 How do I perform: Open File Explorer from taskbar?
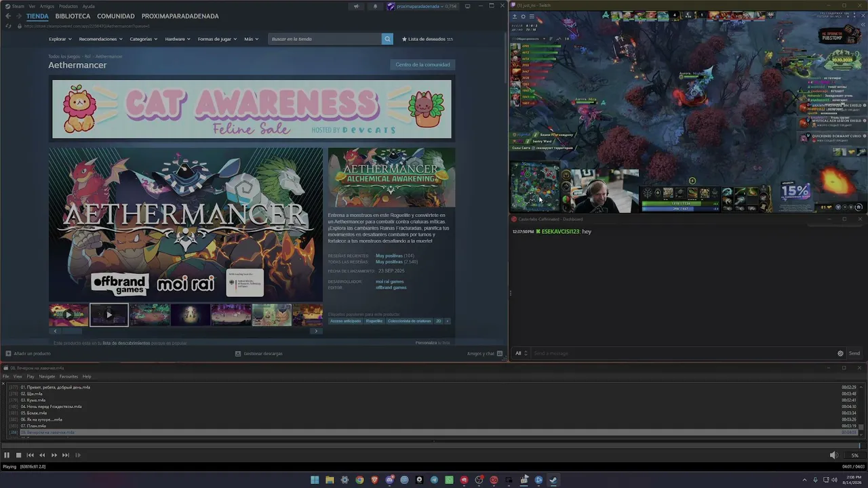(330, 480)
